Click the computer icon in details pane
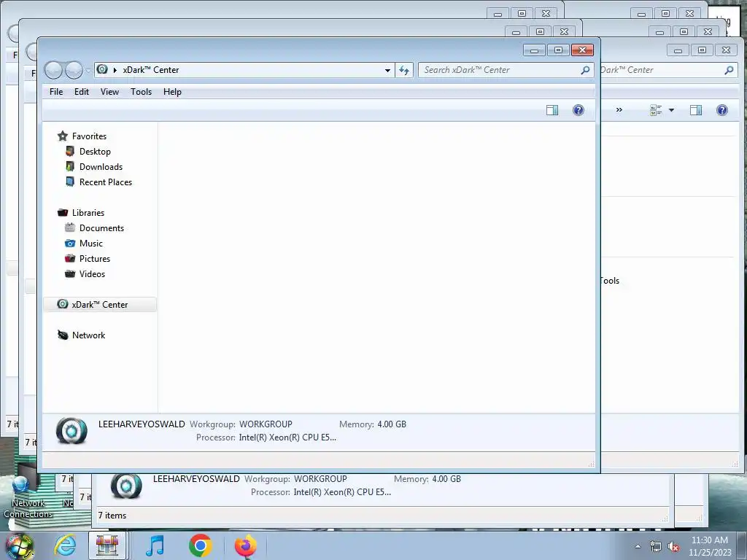This screenshot has width=747, height=560. pyautogui.click(x=71, y=431)
